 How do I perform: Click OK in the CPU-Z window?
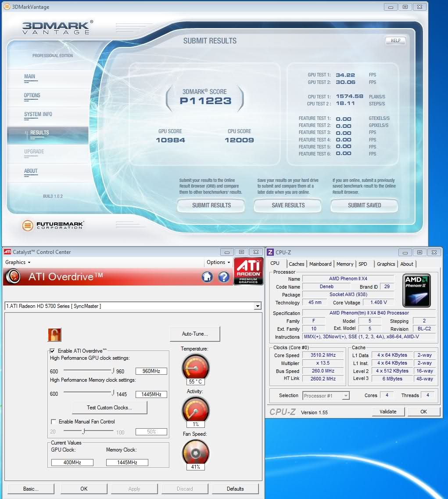[x=424, y=412]
